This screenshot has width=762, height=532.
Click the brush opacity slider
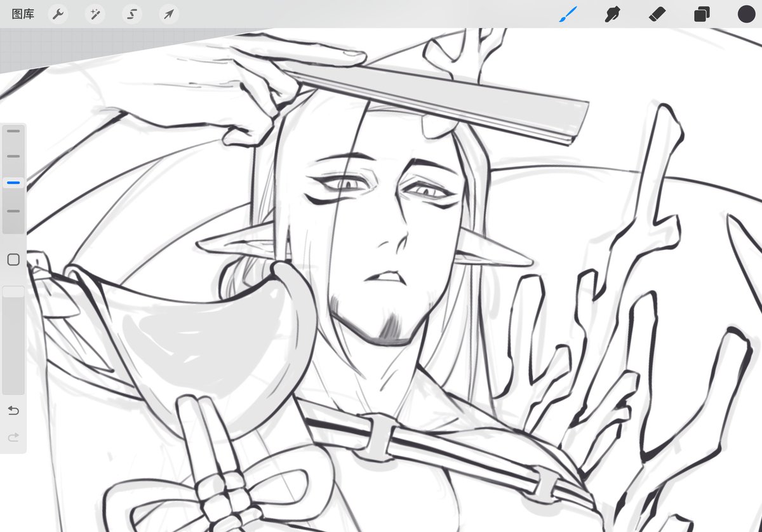13,340
